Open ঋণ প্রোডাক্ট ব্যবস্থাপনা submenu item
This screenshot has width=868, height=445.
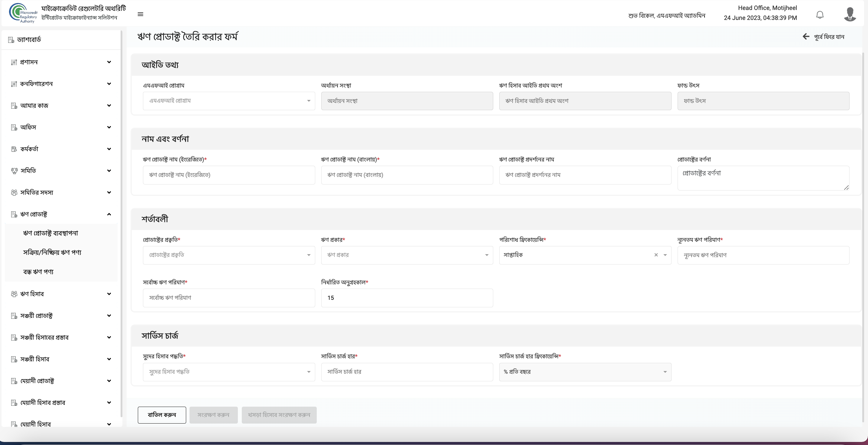(x=50, y=233)
